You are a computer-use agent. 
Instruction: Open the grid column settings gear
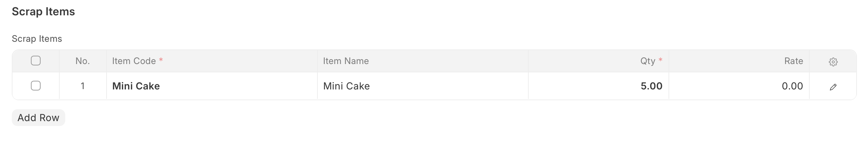tap(833, 62)
